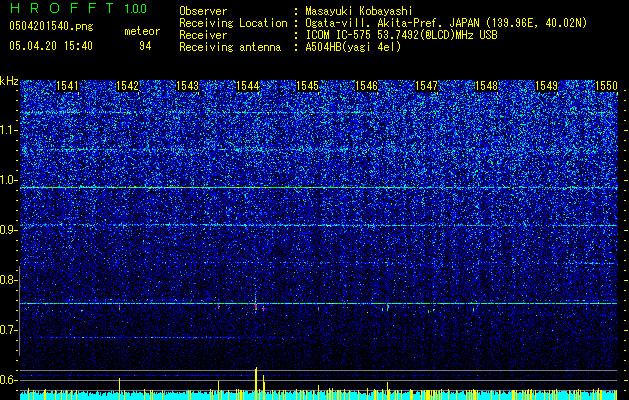629x400 pixels.
Task: Click time axis label 1541
Action: pos(67,86)
